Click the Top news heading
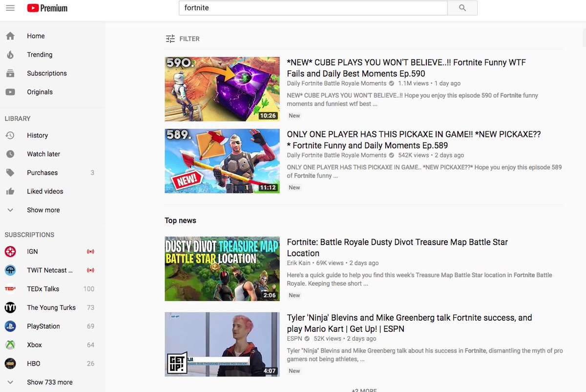The width and height of the screenshot is (586, 392). point(180,221)
